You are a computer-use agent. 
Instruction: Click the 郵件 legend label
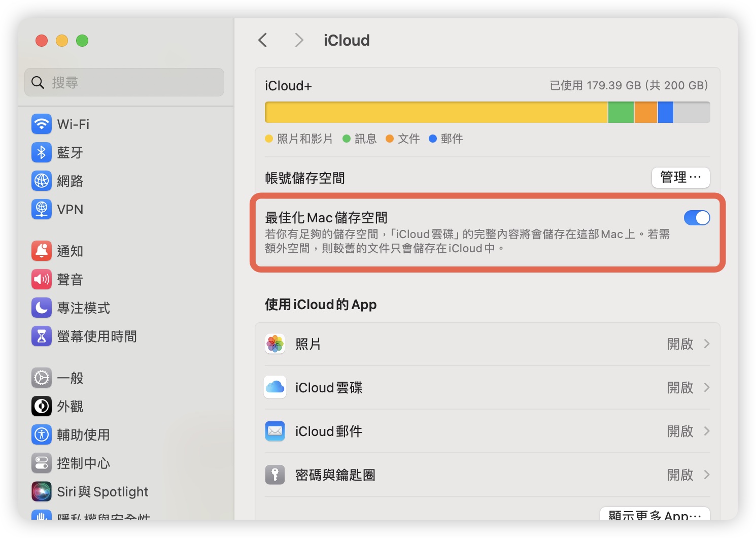coord(452,139)
